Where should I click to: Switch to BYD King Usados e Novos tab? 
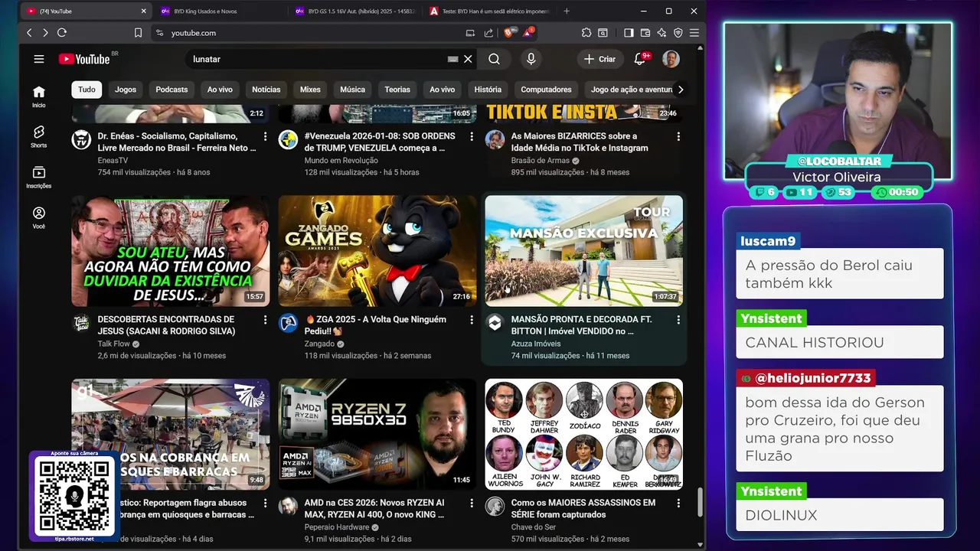[x=218, y=11]
